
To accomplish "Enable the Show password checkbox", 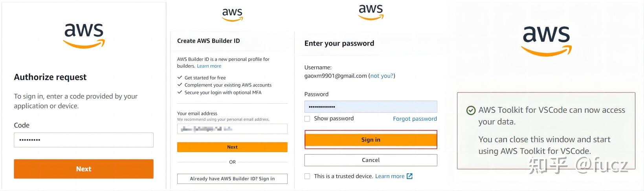I will [307, 119].
